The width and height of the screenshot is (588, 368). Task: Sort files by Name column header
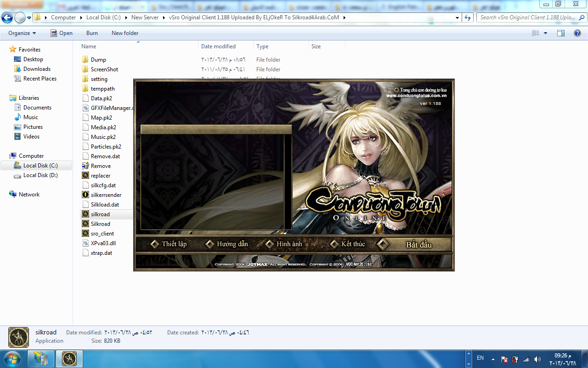[89, 46]
